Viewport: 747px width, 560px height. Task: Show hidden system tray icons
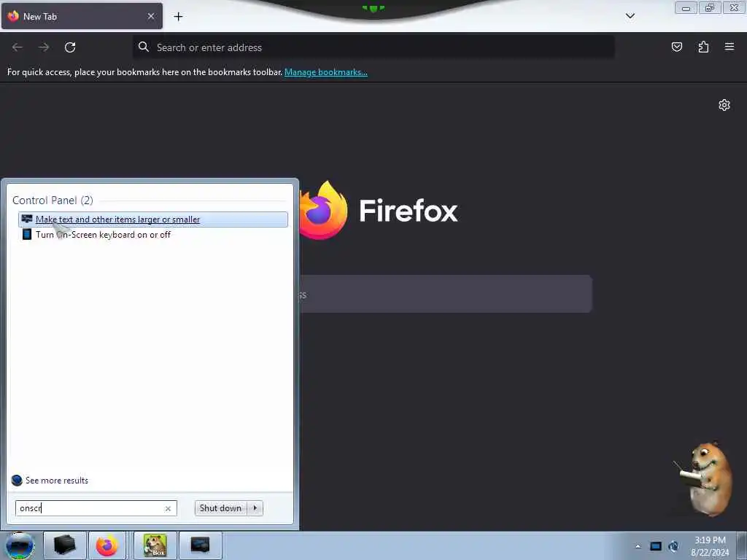638,546
